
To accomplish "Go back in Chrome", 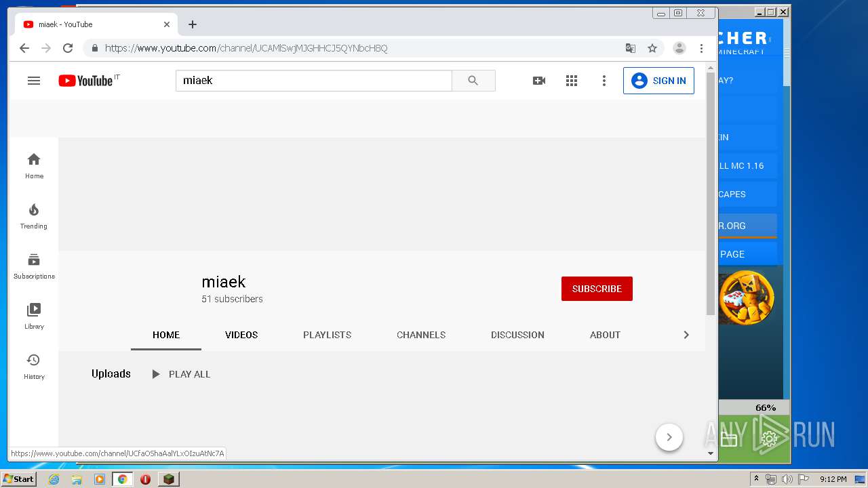I will click(24, 48).
